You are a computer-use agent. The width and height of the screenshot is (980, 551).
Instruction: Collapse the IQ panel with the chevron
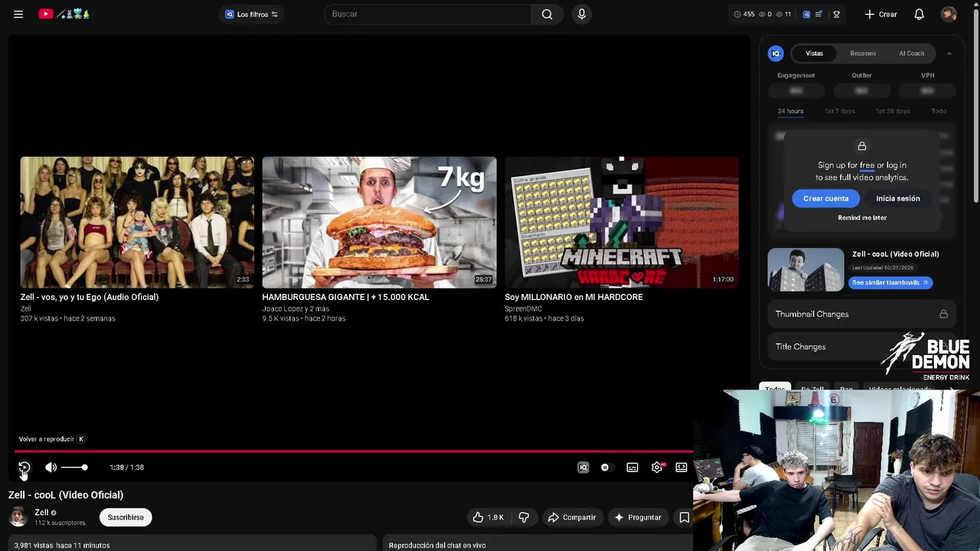pyautogui.click(x=949, y=53)
